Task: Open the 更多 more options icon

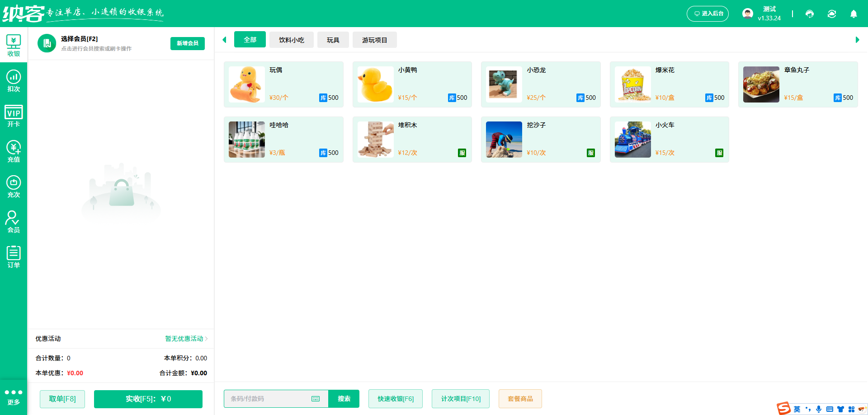Action: 14,397
